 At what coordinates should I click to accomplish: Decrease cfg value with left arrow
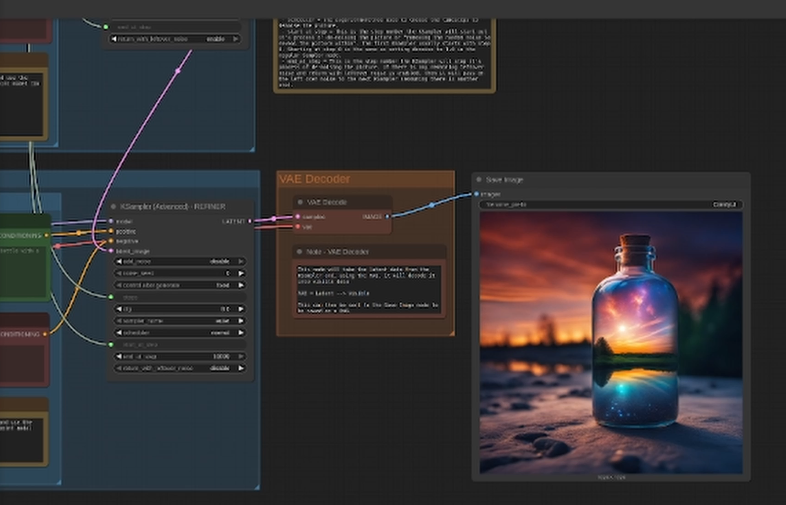click(117, 309)
